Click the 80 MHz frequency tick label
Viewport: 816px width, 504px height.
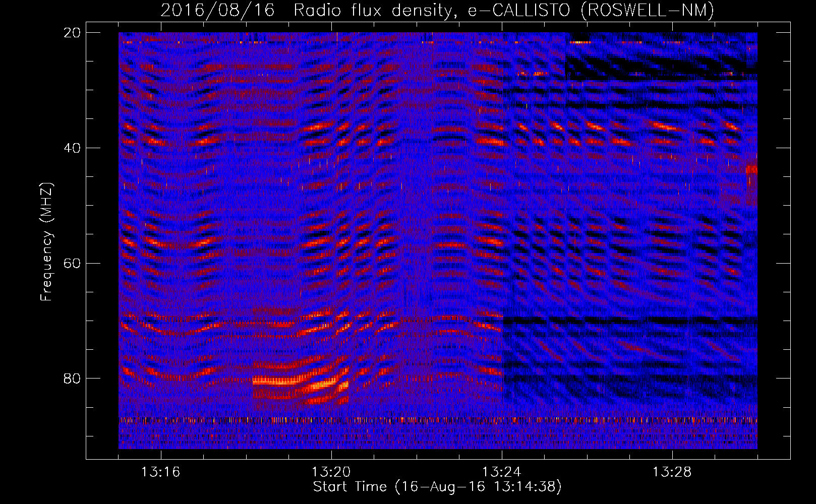(x=72, y=379)
